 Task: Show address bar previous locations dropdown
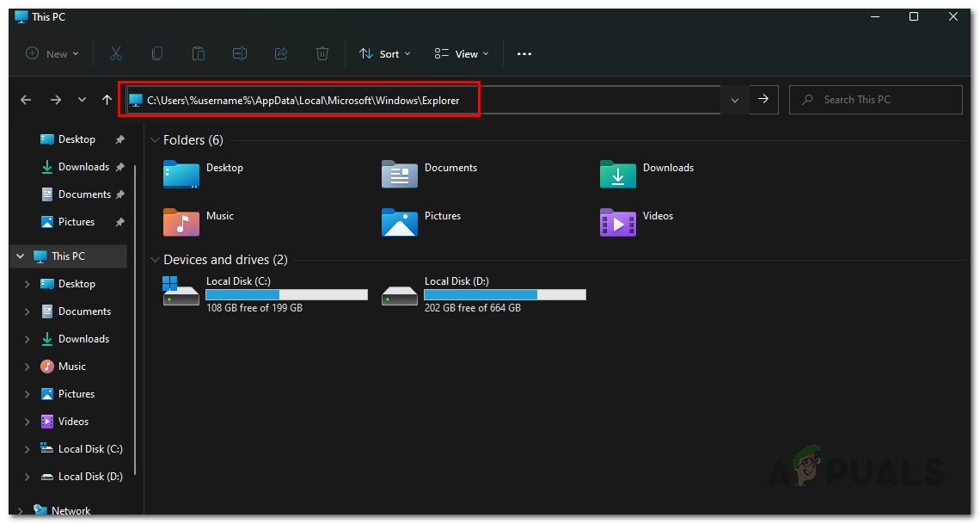click(x=734, y=100)
